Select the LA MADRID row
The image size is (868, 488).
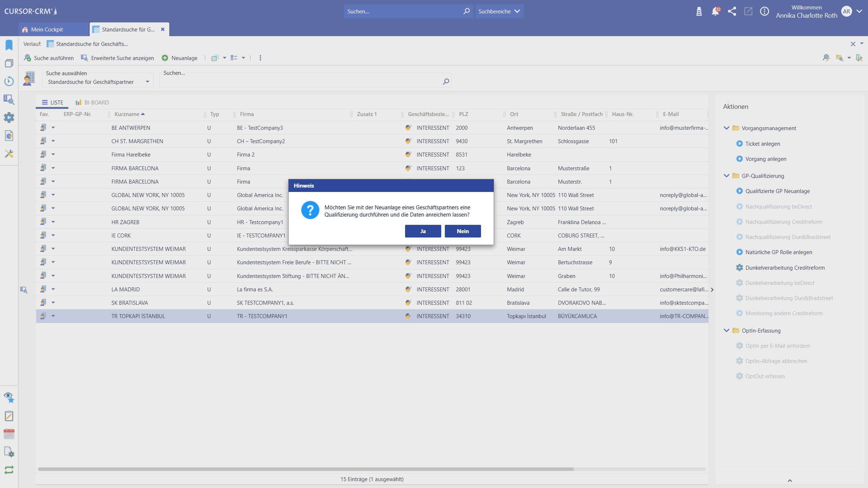pyautogui.click(x=372, y=289)
